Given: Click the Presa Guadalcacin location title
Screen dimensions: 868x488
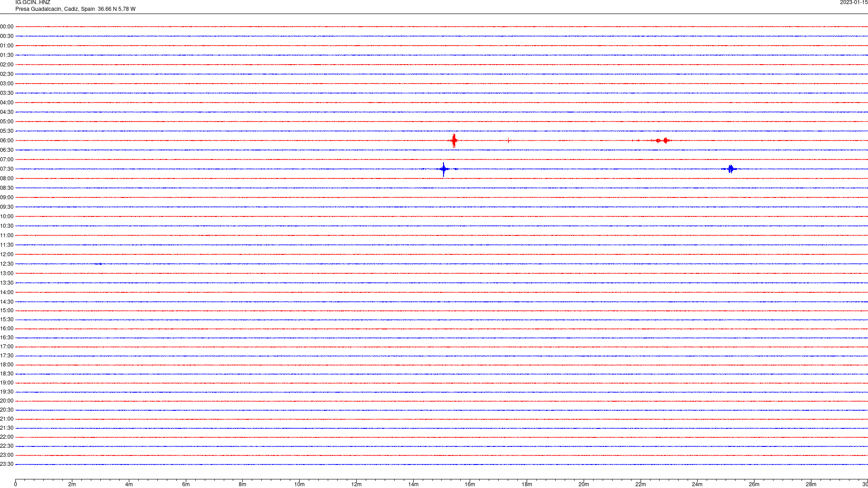Looking at the screenshot, I should (75, 9).
